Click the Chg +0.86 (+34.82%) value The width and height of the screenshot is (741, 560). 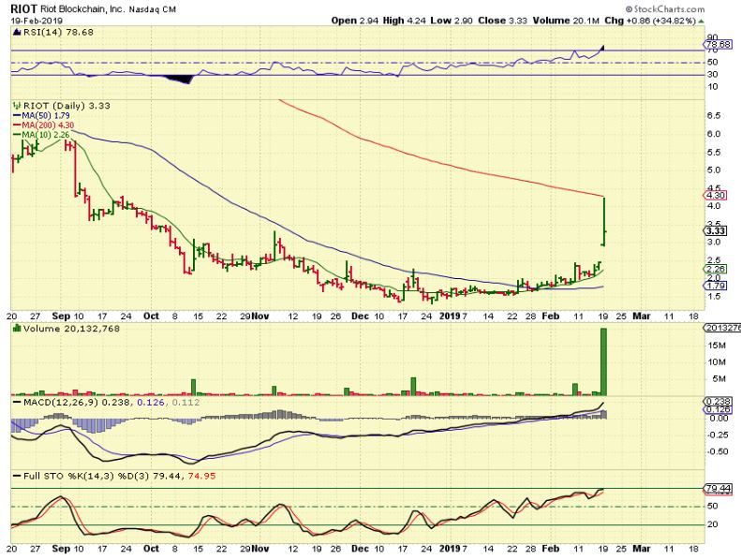point(650,21)
